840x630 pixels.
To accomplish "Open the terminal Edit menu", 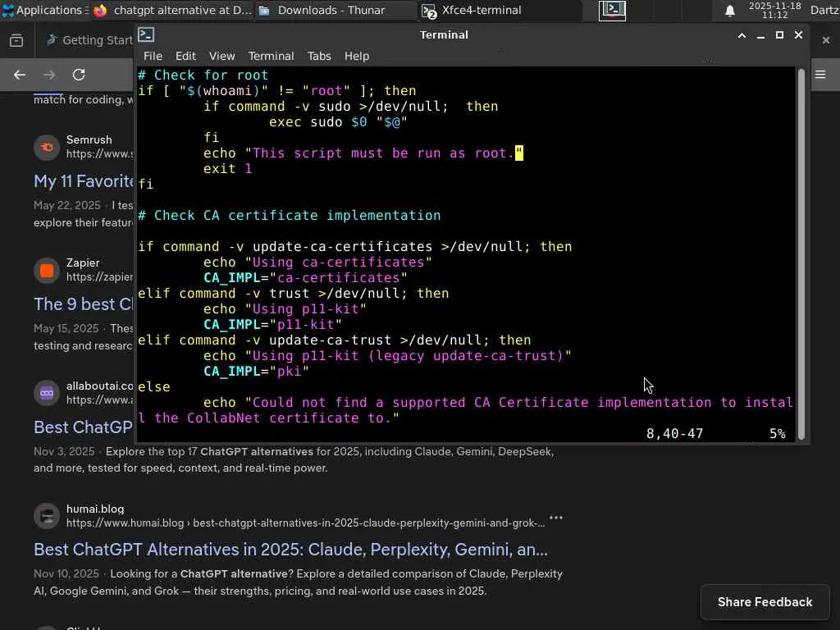I will pyautogui.click(x=185, y=56).
